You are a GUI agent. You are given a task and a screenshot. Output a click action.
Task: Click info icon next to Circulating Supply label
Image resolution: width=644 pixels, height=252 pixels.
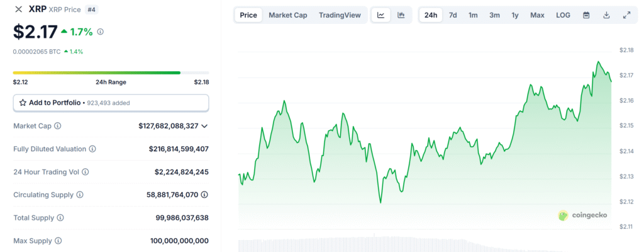click(80, 194)
